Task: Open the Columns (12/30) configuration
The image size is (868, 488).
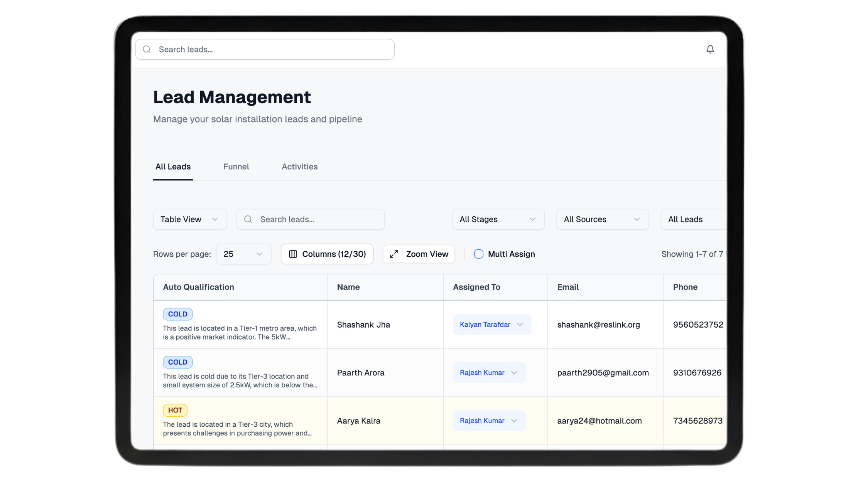Action: (x=326, y=254)
